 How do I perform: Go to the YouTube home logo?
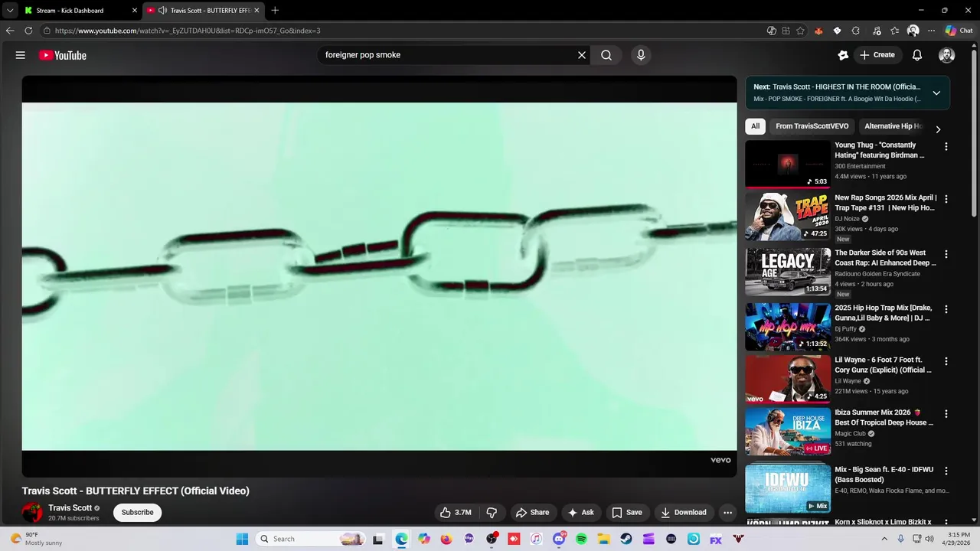(63, 55)
